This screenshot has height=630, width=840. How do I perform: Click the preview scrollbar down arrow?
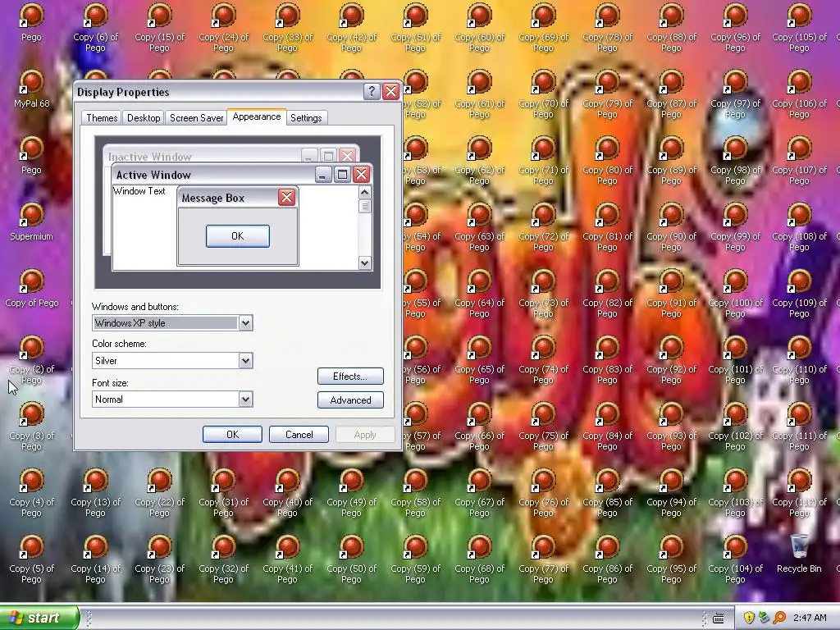point(365,262)
